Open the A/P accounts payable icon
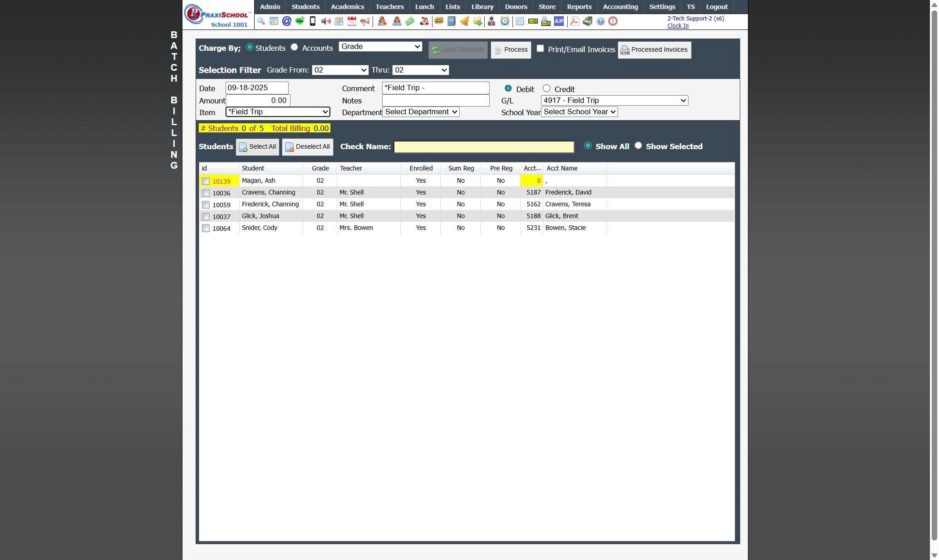The width and height of the screenshot is (939, 560). tap(559, 21)
